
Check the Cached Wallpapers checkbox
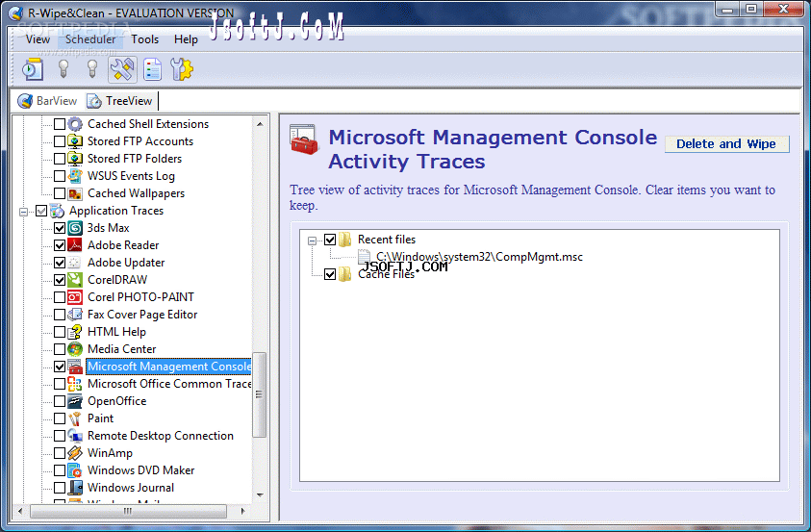click(60, 193)
